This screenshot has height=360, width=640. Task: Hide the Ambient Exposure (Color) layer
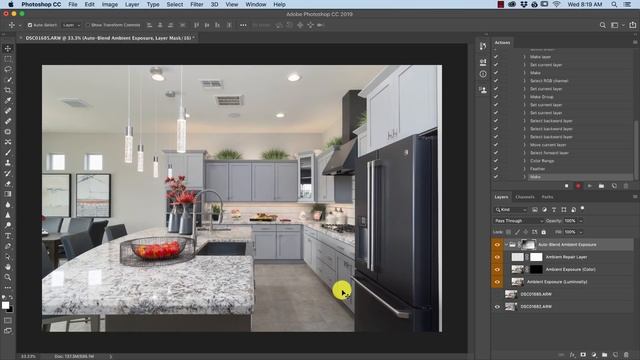(497, 269)
